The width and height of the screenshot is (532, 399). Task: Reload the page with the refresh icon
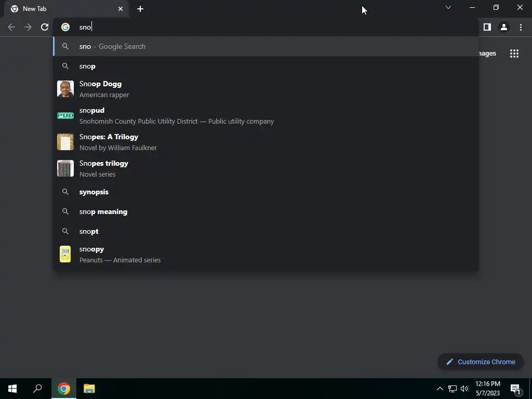[x=45, y=27]
